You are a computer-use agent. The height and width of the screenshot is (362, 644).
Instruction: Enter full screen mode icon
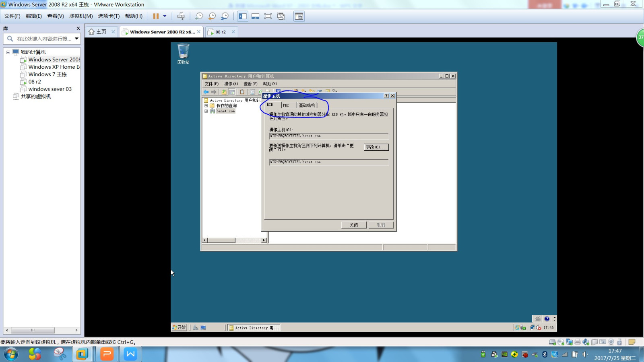(x=268, y=16)
